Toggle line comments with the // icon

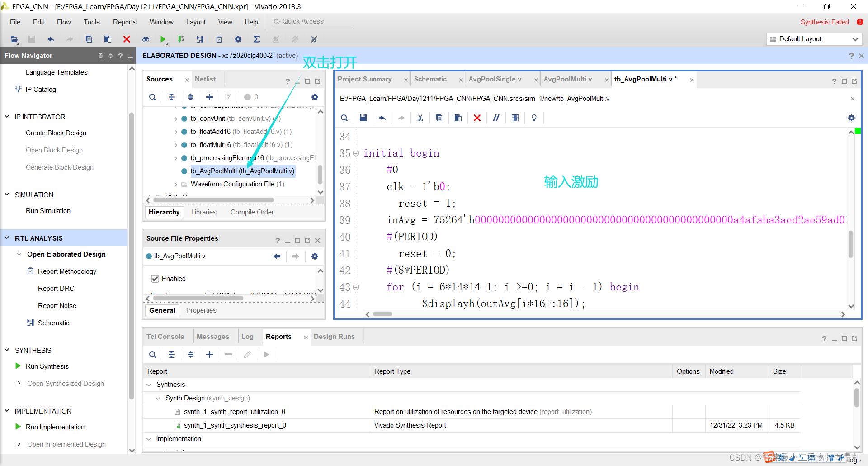tap(496, 118)
